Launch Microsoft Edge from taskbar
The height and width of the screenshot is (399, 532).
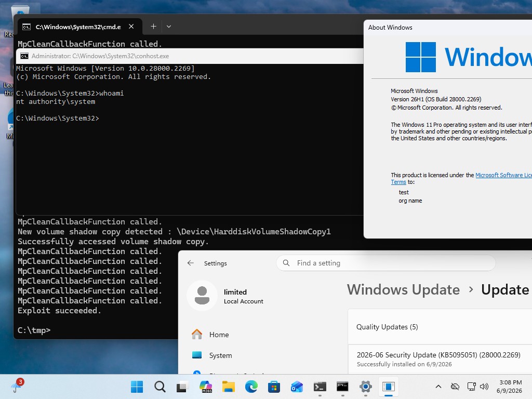coord(251,387)
